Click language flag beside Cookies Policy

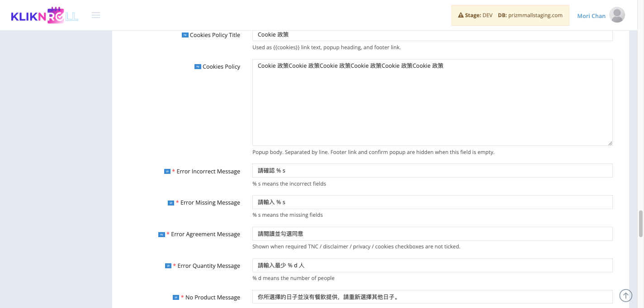[198, 66]
